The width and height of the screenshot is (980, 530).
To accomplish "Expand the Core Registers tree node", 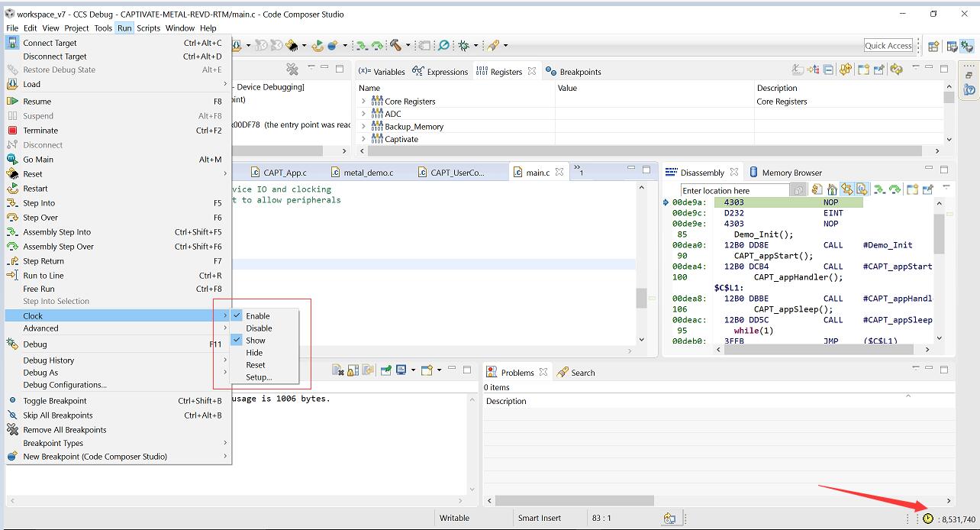I will tap(363, 102).
